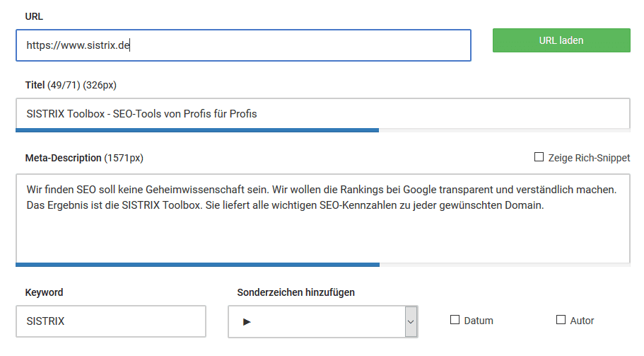Select the Keyword input containing SISTRIX
This screenshot has width=644, height=356.
(x=111, y=321)
